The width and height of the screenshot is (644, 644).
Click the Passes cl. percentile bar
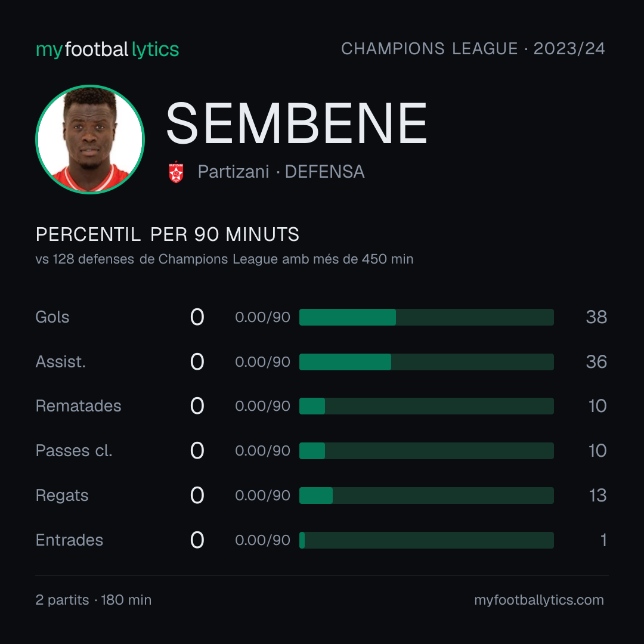pos(426,451)
